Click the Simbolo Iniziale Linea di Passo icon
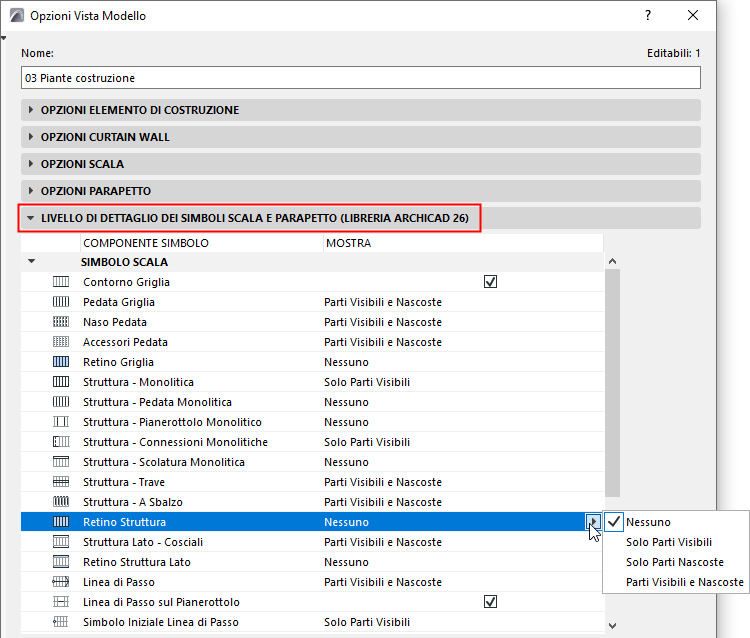The width and height of the screenshot is (750, 638). pos(61,622)
